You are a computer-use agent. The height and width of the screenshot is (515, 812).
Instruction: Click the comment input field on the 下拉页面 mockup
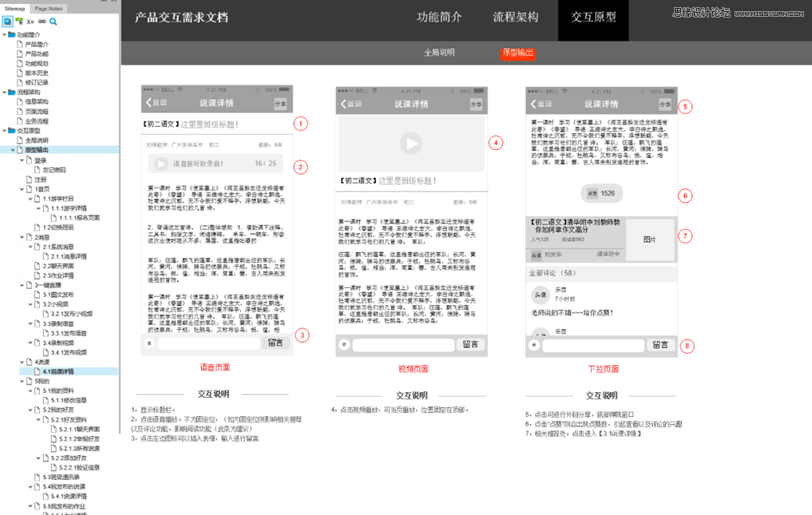[593, 345]
